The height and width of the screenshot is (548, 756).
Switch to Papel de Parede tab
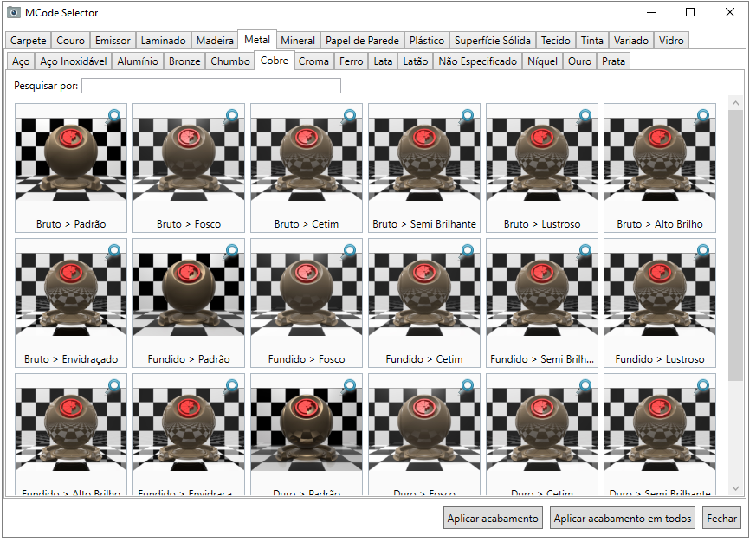pyautogui.click(x=362, y=41)
